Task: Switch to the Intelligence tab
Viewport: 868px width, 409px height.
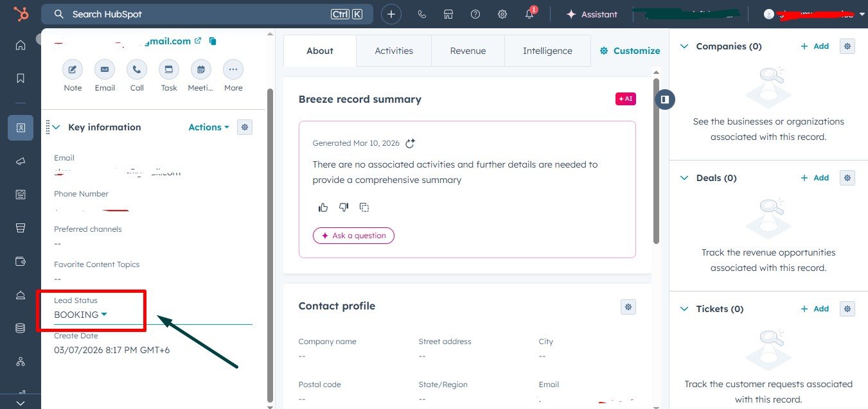Action: [x=547, y=51]
